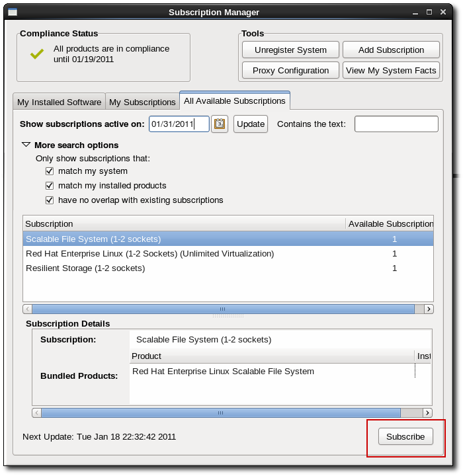Viewport: 463px width, 476px height.
Task: Click the compliance status message text
Action: tap(112, 54)
